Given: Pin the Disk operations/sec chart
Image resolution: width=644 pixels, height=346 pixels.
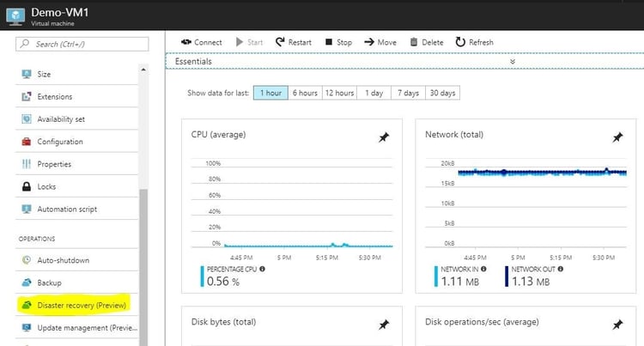Looking at the screenshot, I should click(x=617, y=325).
